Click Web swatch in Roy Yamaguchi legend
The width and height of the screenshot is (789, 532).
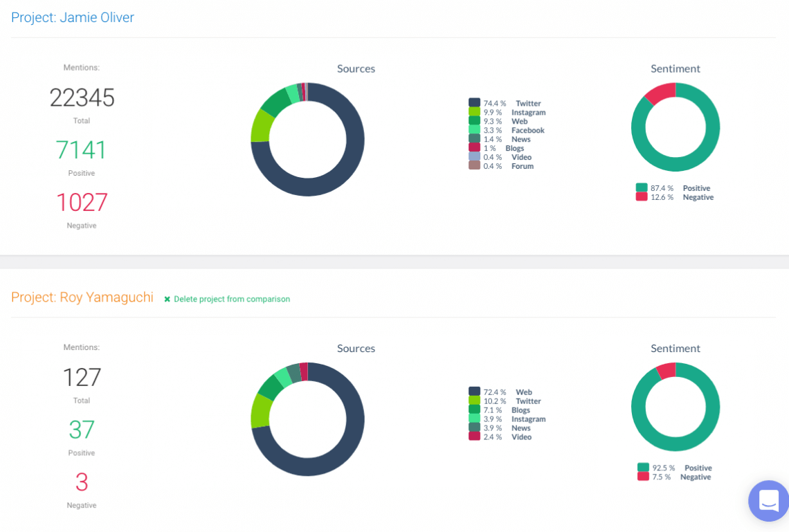(x=474, y=391)
